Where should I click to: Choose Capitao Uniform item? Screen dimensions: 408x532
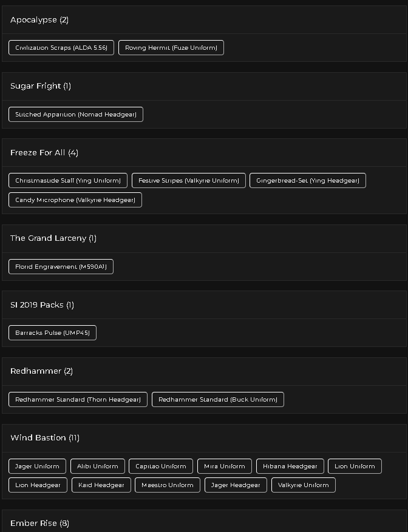(x=161, y=466)
